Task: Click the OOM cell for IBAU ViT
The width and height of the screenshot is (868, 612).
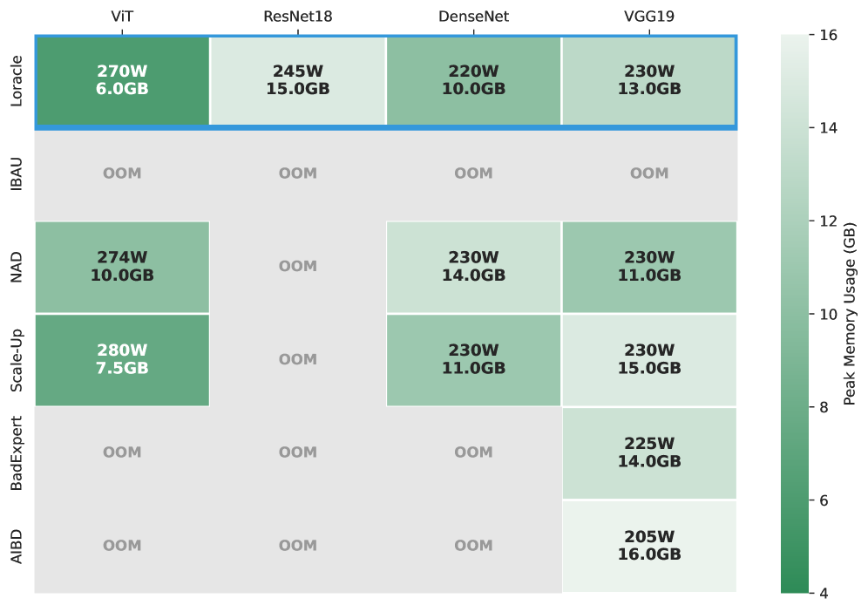Action: click(122, 173)
